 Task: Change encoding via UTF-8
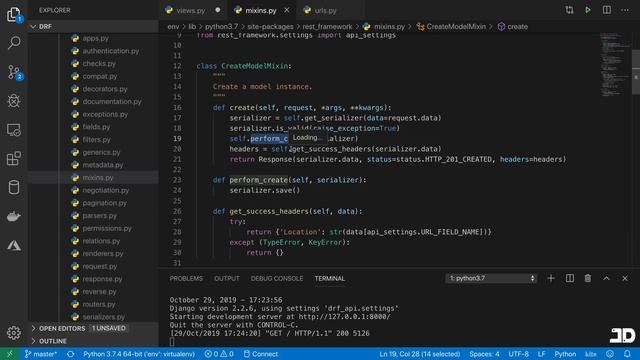pyautogui.click(x=518, y=354)
